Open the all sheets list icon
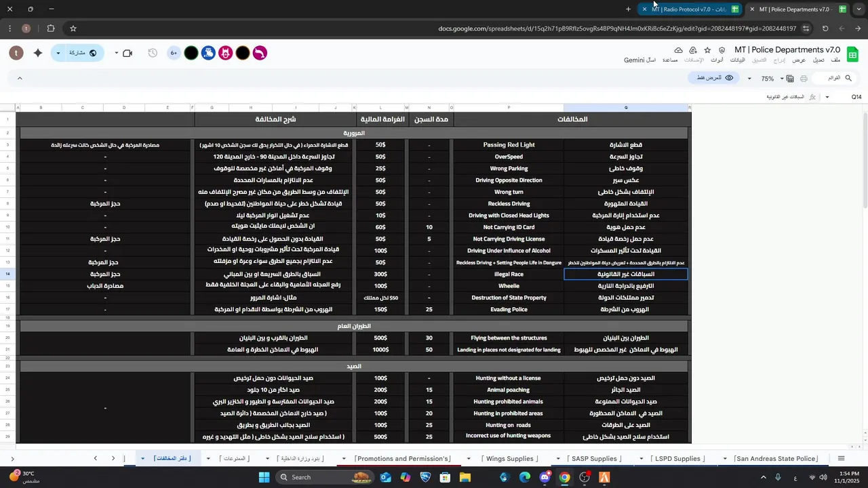 pyautogui.click(x=842, y=459)
